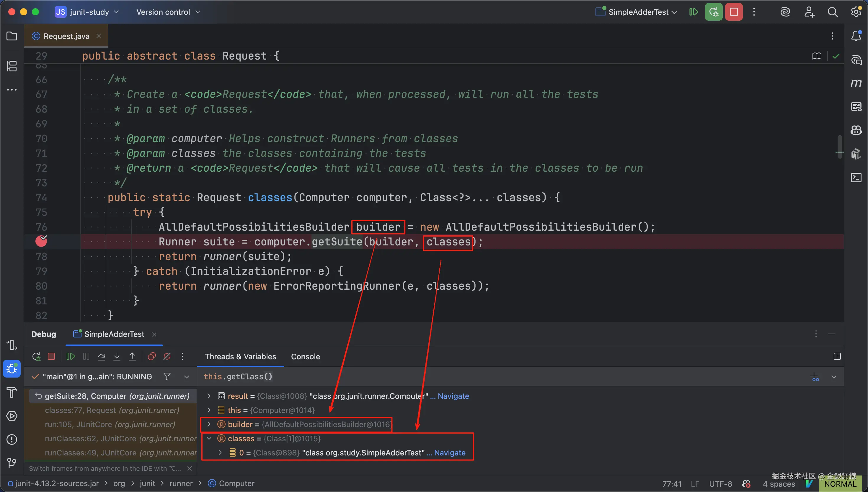The width and height of the screenshot is (868, 492).
Task: Collapse the classes variable node
Action: 209,439
